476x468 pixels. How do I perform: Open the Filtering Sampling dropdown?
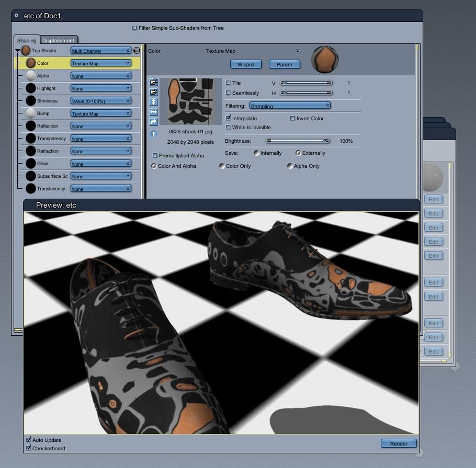(290, 106)
